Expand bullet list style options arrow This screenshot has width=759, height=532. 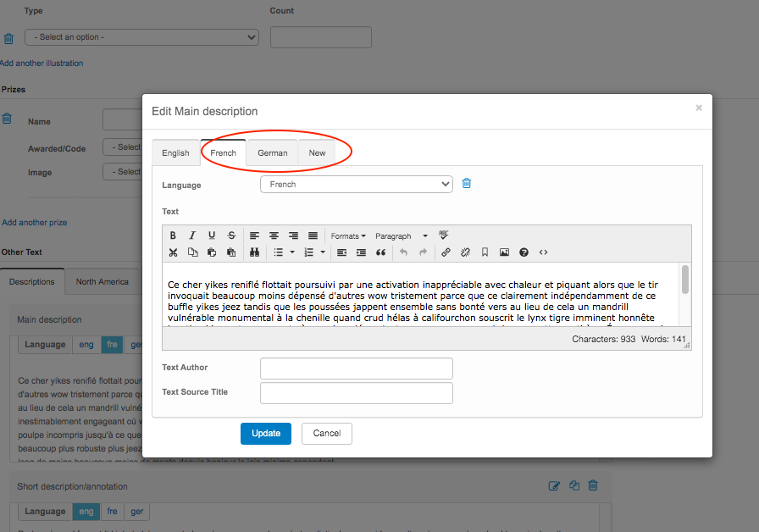(292, 252)
